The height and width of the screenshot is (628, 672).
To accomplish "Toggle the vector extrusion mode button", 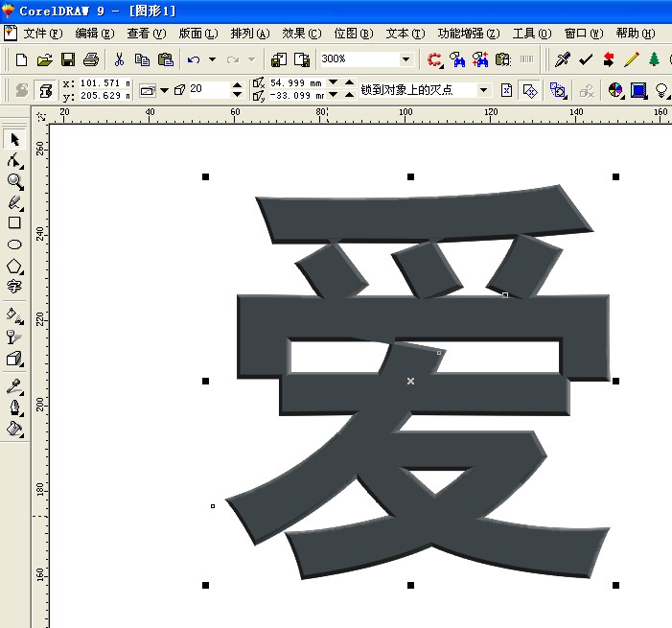I will pyautogui.click(x=44, y=90).
